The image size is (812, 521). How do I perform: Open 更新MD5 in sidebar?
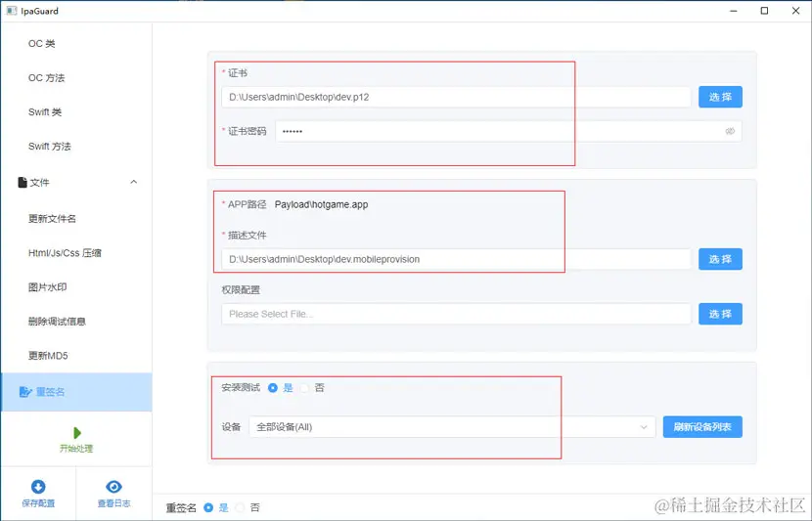48,356
